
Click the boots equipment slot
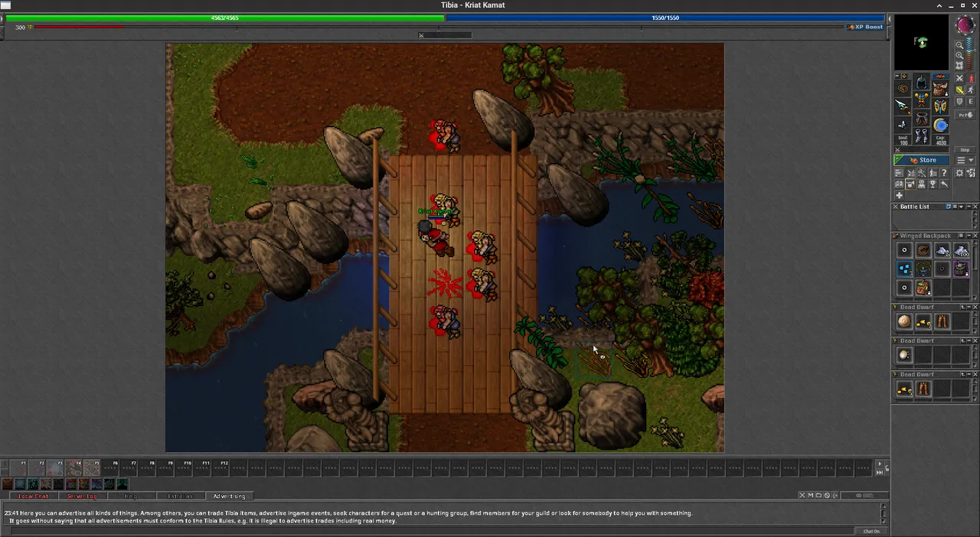click(921, 135)
